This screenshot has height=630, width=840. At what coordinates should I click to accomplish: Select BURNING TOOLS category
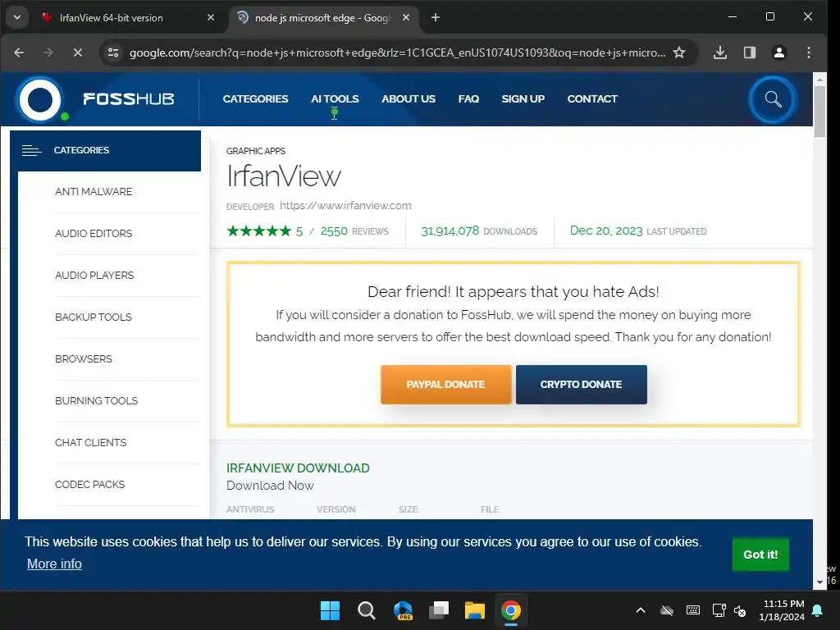97,400
